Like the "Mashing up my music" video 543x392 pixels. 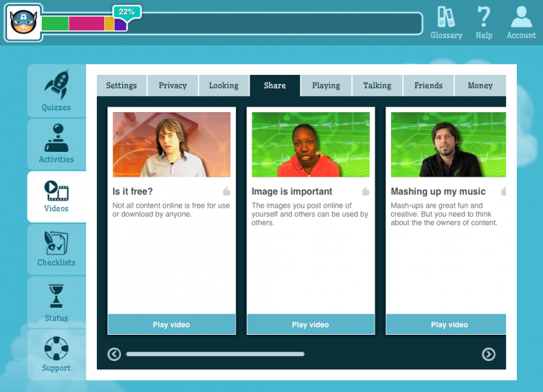[504, 191]
